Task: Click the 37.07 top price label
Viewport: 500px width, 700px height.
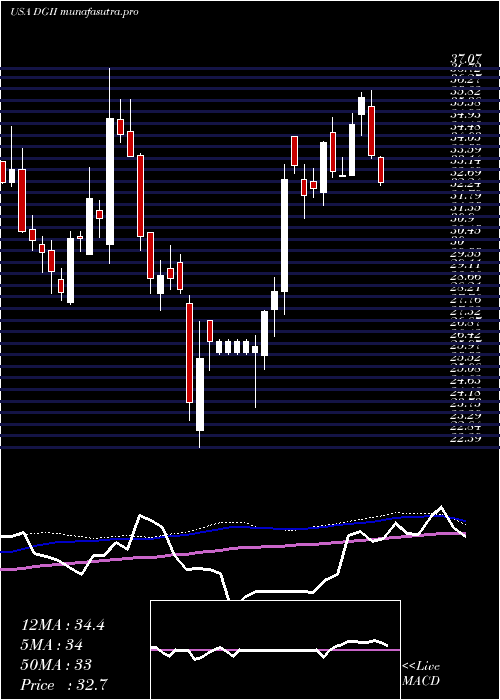Action: click(466, 58)
